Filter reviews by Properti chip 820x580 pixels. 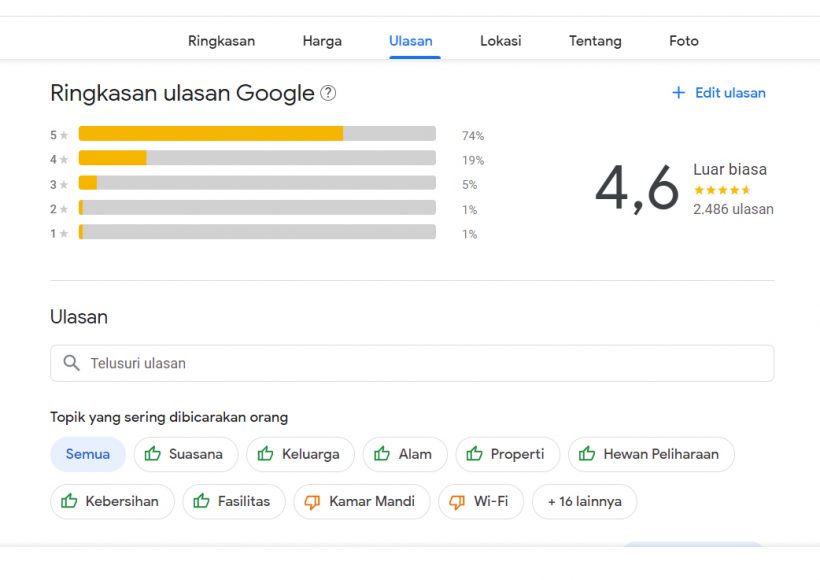click(505, 454)
